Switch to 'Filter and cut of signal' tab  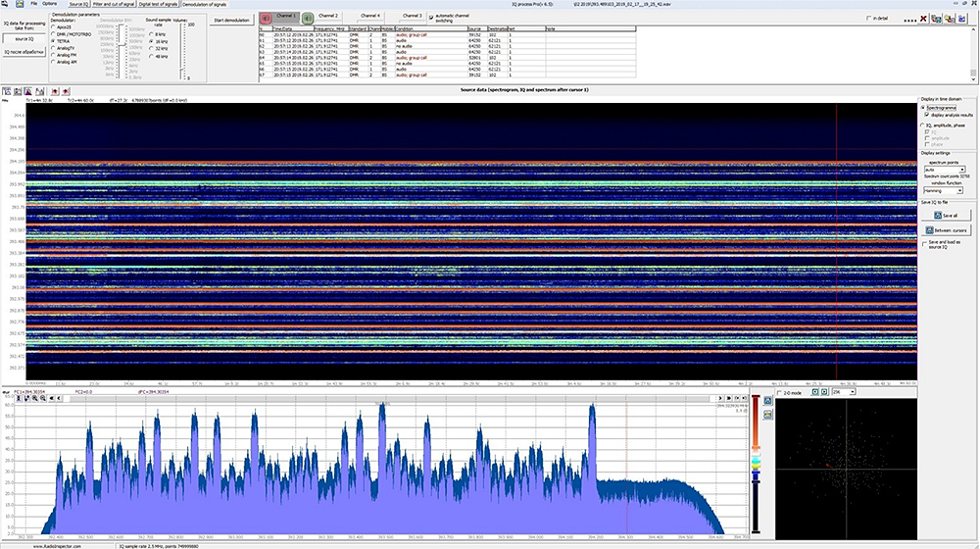(x=114, y=5)
